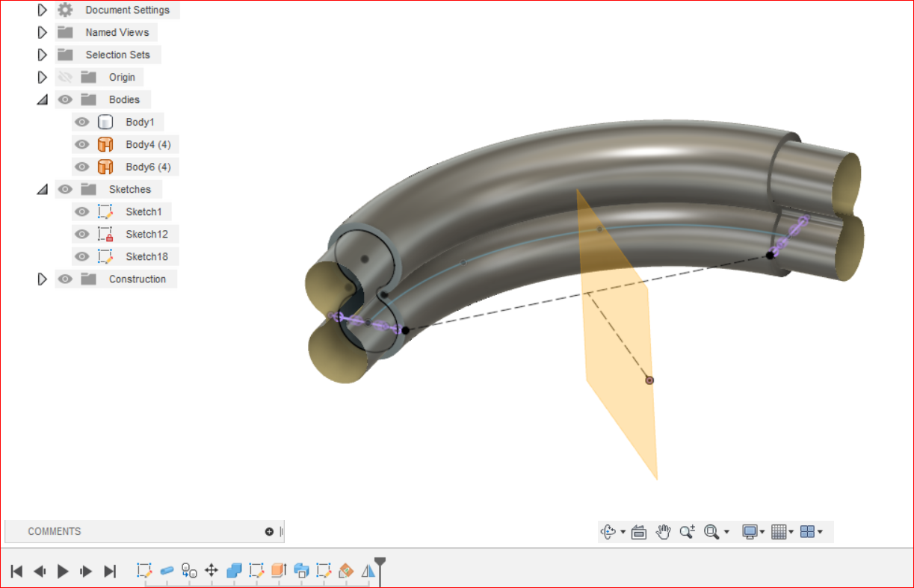The width and height of the screenshot is (914, 588).
Task: Step forward one timeline feature
Action: pyautogui.click(x=86, y=572)
